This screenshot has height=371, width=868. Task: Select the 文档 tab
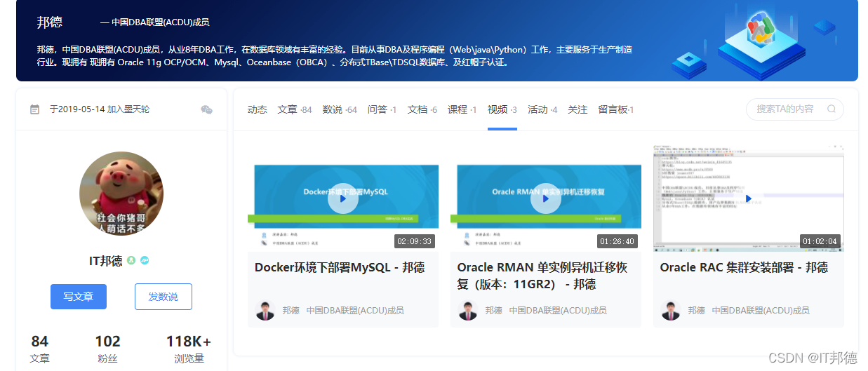point(422,109)
